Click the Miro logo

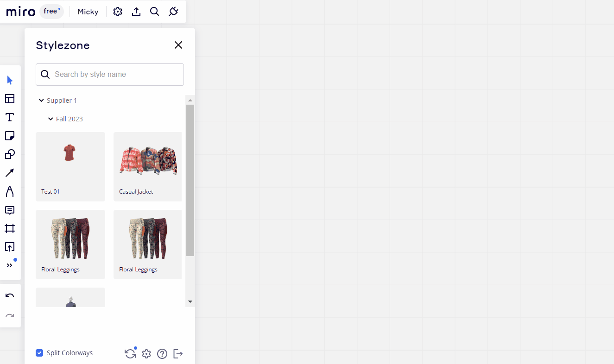[x=20, y=12]
